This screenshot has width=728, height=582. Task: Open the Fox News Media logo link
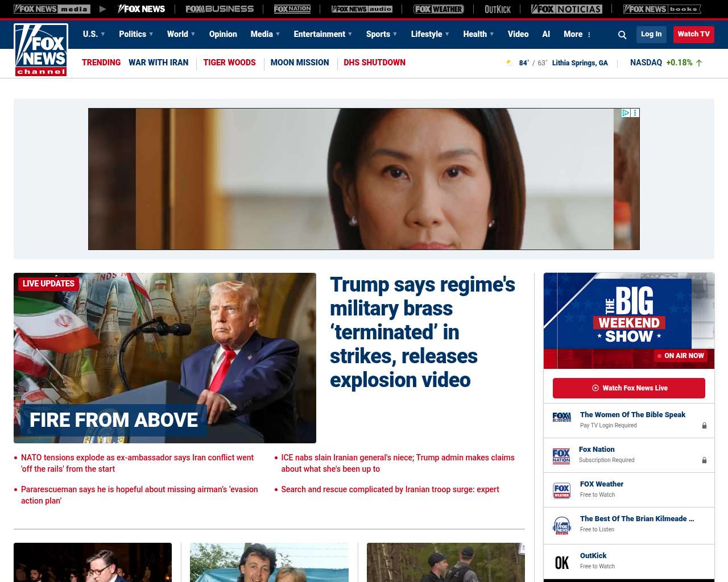(x=52, y=9)
